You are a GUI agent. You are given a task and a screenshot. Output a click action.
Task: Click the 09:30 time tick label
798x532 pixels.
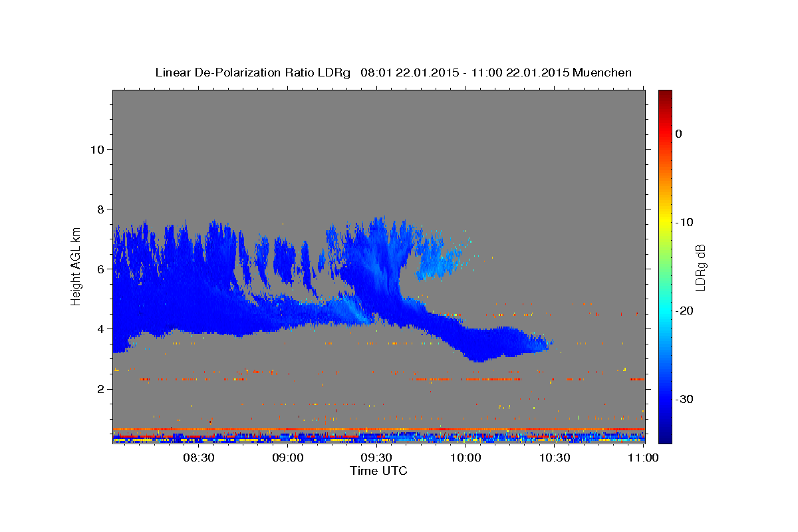tap(377, 458)
